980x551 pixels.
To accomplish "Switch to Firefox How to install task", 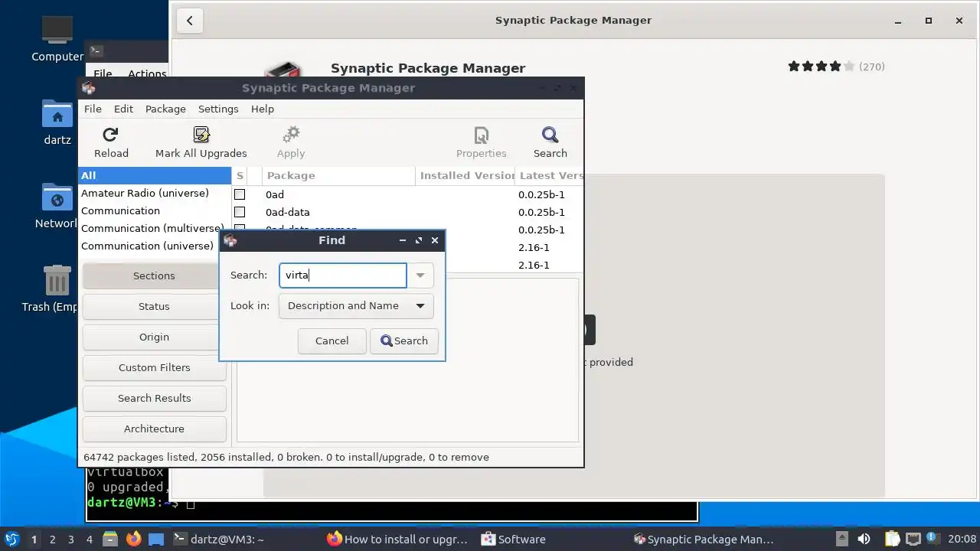I will point(397,540).
